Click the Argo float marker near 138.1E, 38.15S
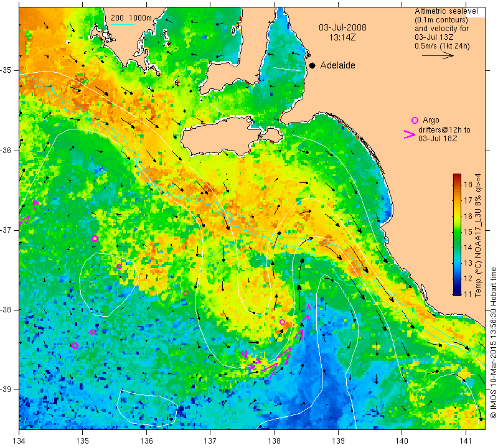 pos(282,322)
